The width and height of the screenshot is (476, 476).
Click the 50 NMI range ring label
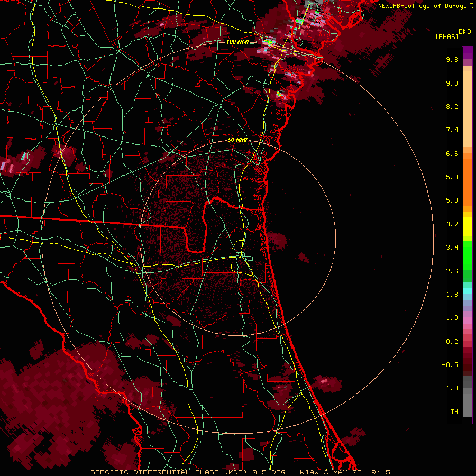[x=237, y=140]
